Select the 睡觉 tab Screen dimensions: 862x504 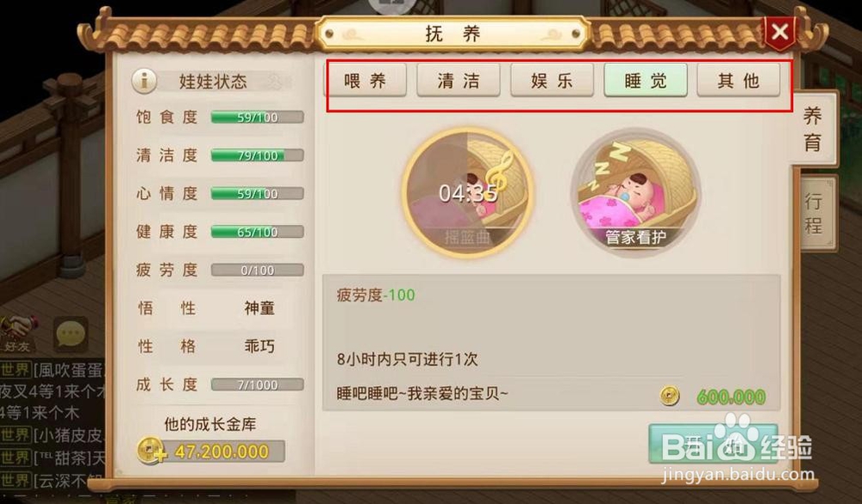click(646, 80)
